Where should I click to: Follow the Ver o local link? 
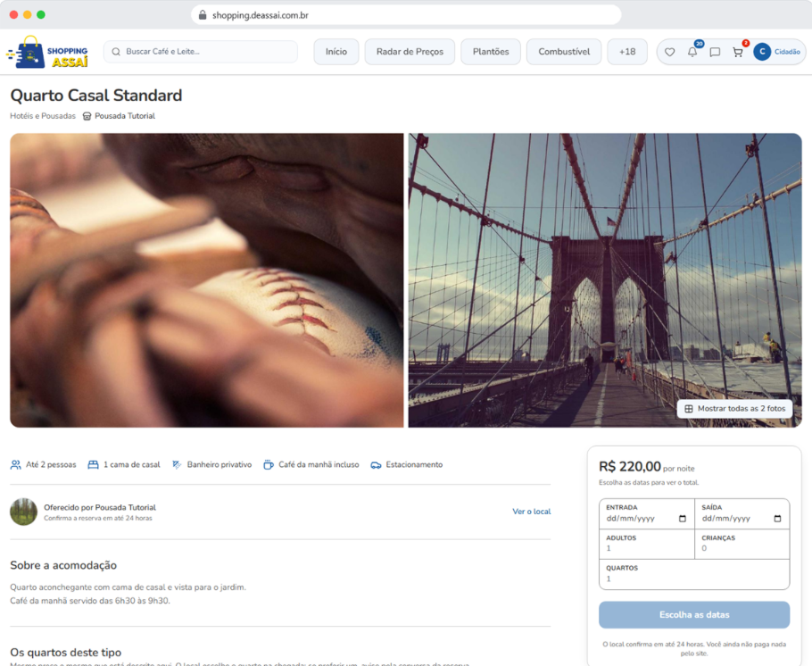coord(531,512)
